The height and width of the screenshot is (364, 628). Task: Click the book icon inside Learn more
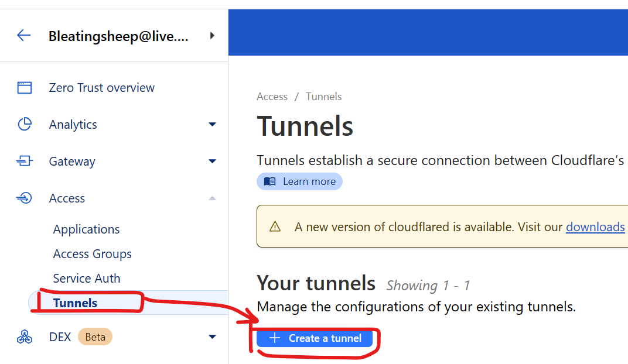270,181
